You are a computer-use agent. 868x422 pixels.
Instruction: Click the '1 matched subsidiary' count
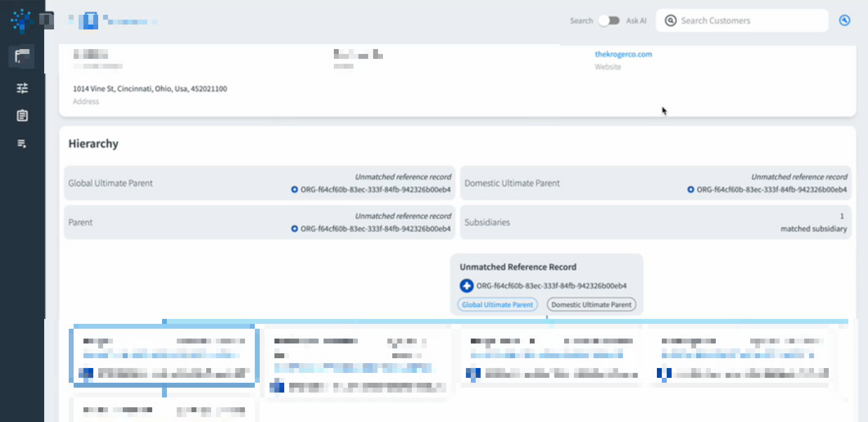pyautogui.click(x=814, y=222)
